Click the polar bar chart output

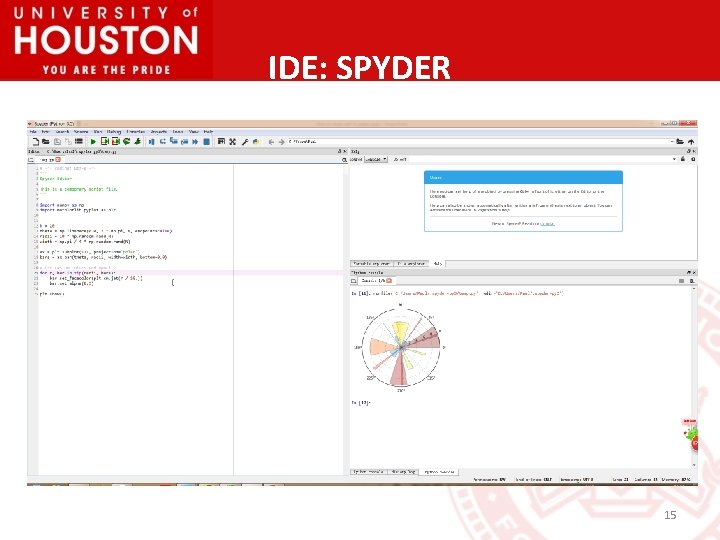point(400,348)
